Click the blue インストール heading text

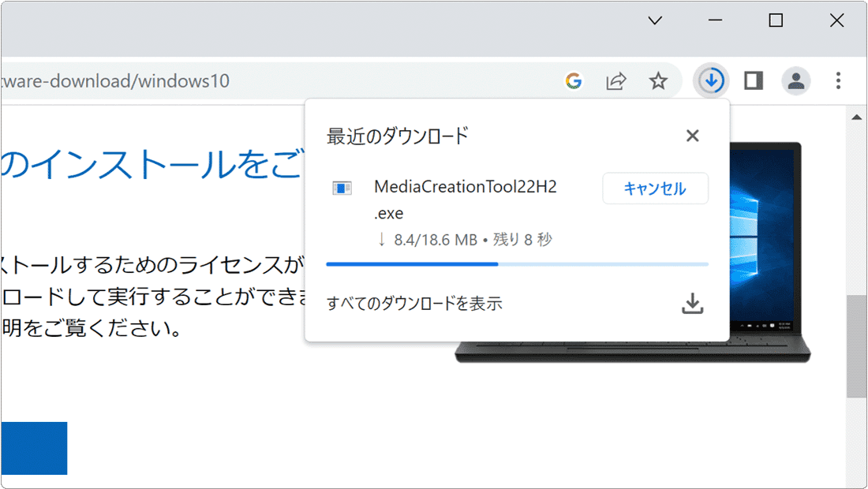152,164
